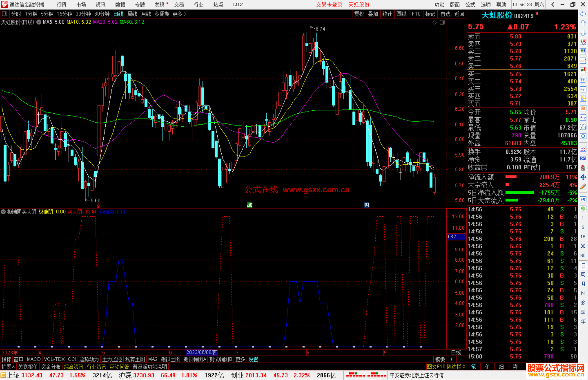Toggle the 极端阴买大阴 indicator circle button

point(3,212)
